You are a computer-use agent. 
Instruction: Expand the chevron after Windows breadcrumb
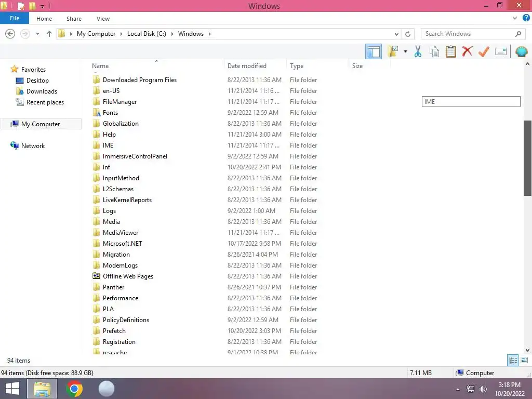pyautogui.click(x=209, y=34)
